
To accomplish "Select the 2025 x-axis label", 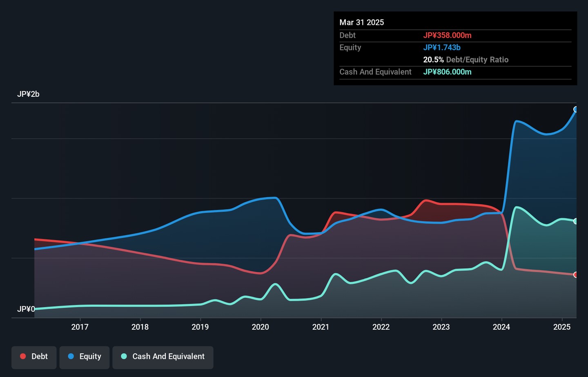I will coord(562,327).
